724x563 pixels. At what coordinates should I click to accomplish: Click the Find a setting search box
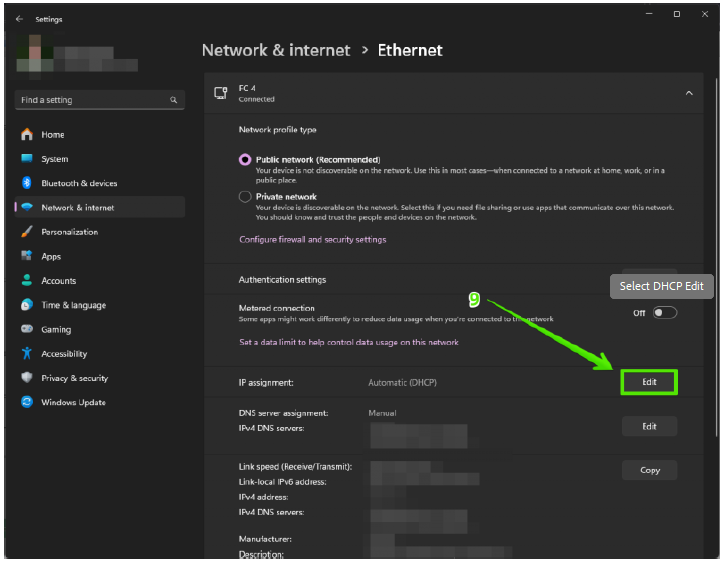coord(95,100)
